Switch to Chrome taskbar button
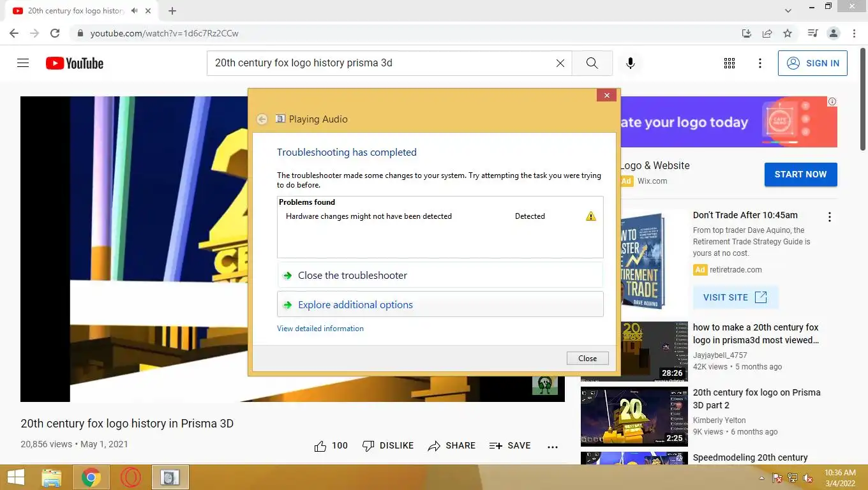 coord(91,477)
